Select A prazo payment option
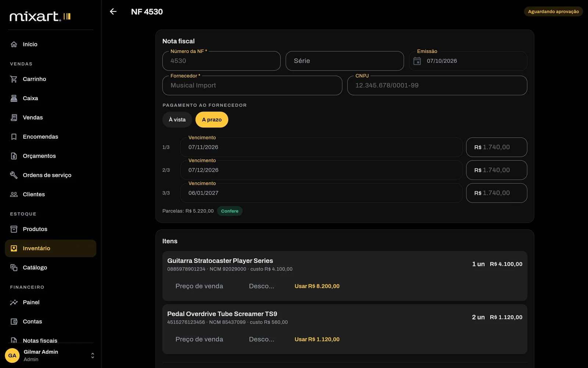The height and width of the screenshot is (368, 588). click(x=212, y=120)
